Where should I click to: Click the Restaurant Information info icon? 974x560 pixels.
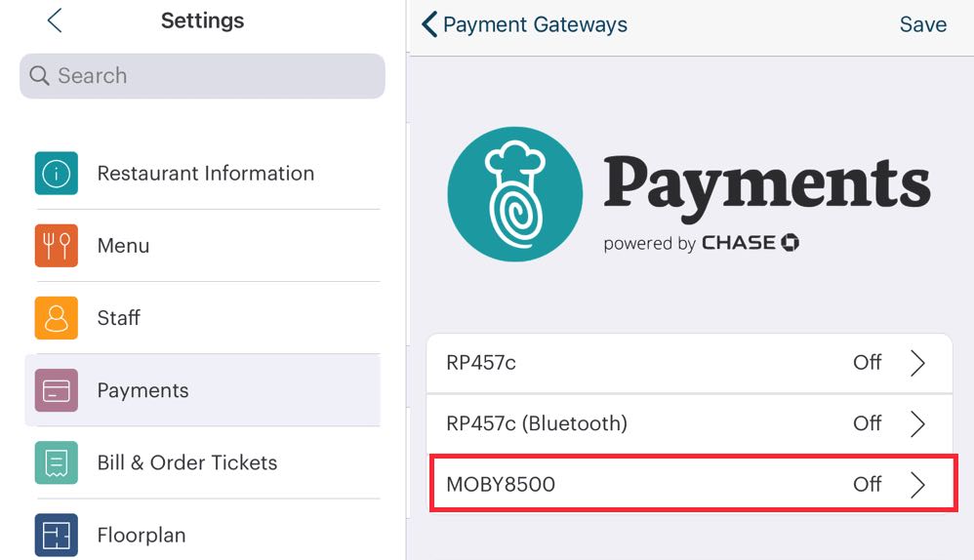(57, 174)
